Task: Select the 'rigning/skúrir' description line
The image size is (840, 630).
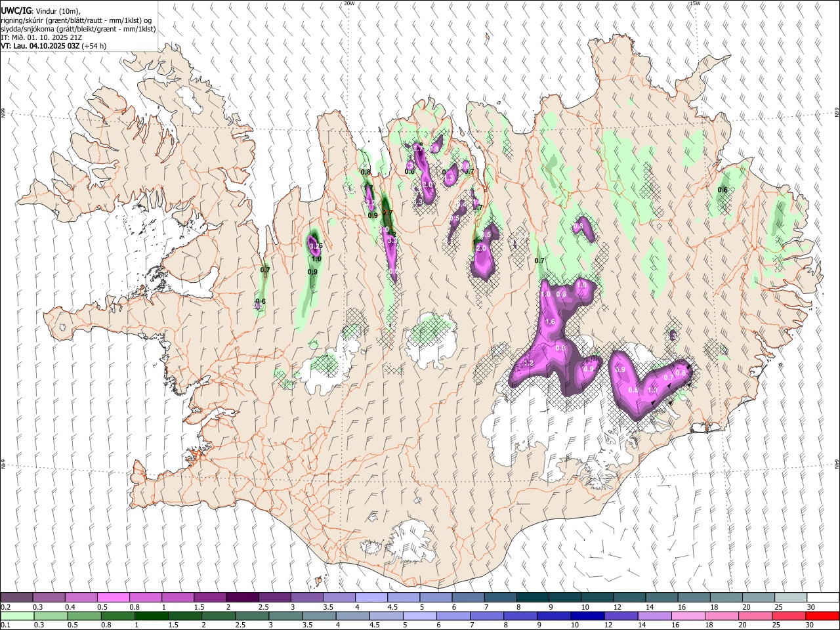Action: [x=77, y=20]
